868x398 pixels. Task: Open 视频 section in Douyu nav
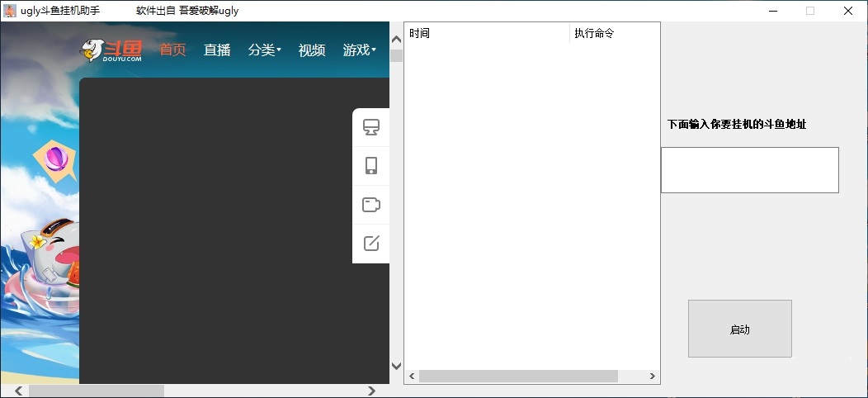click(312, 50)
